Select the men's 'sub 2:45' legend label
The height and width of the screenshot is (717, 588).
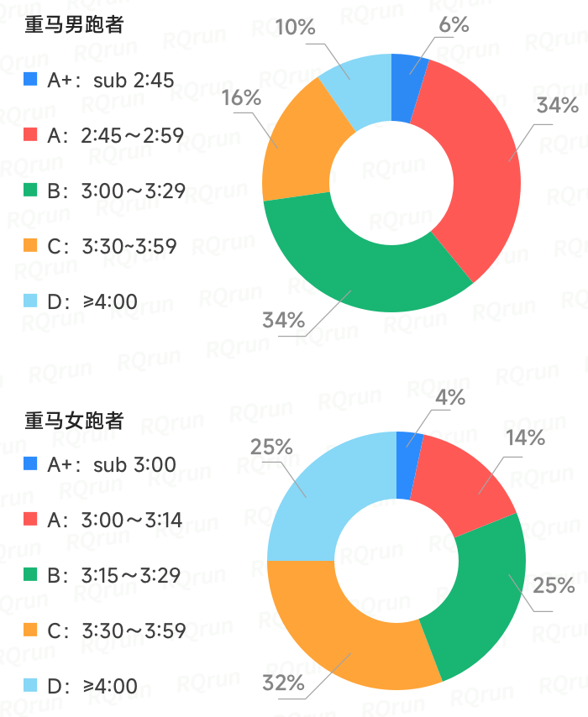click(x=134, y=81)
